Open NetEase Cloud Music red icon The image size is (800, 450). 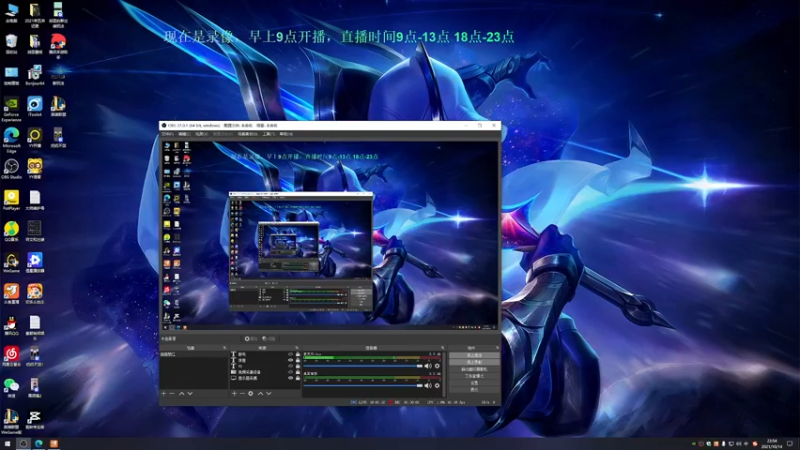(11, 356)
